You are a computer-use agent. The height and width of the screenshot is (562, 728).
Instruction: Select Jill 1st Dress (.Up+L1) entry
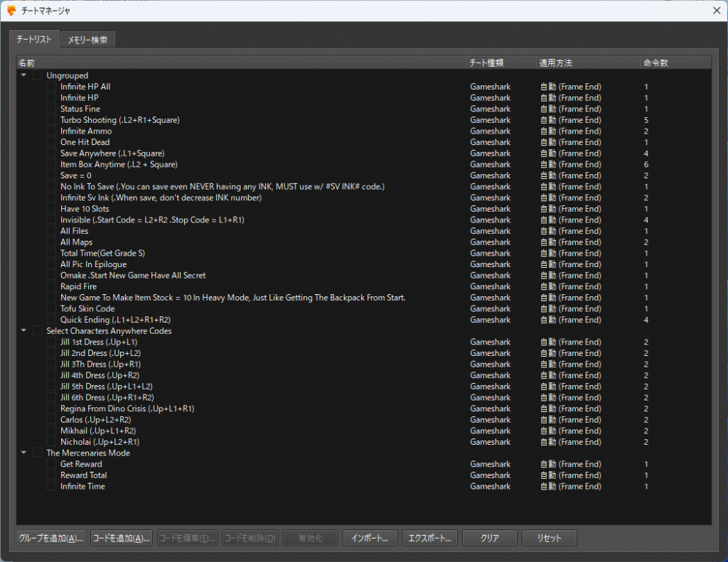pos(363,342)
